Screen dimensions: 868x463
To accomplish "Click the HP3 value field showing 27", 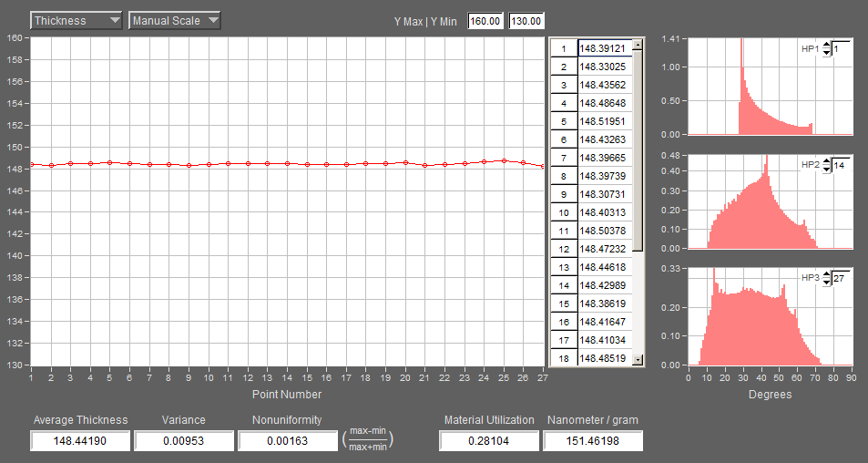I will (x=841, y=278).
